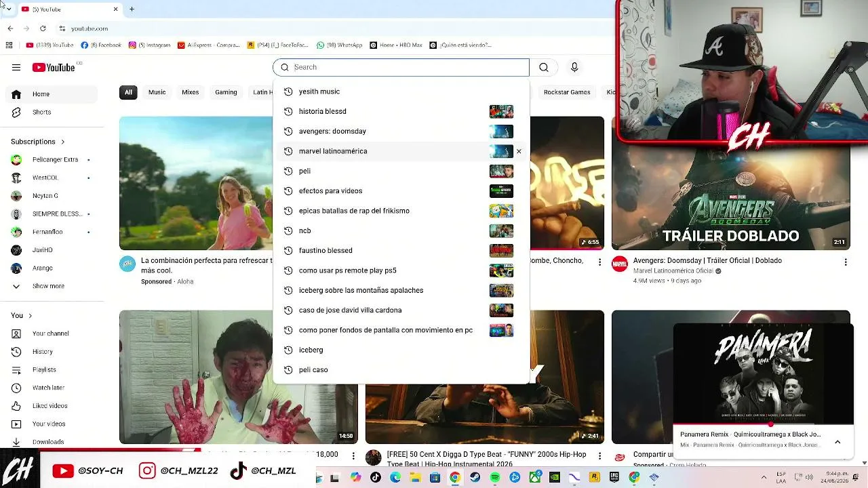Open the WhatsApp bookmark

[x=340, y=45]
